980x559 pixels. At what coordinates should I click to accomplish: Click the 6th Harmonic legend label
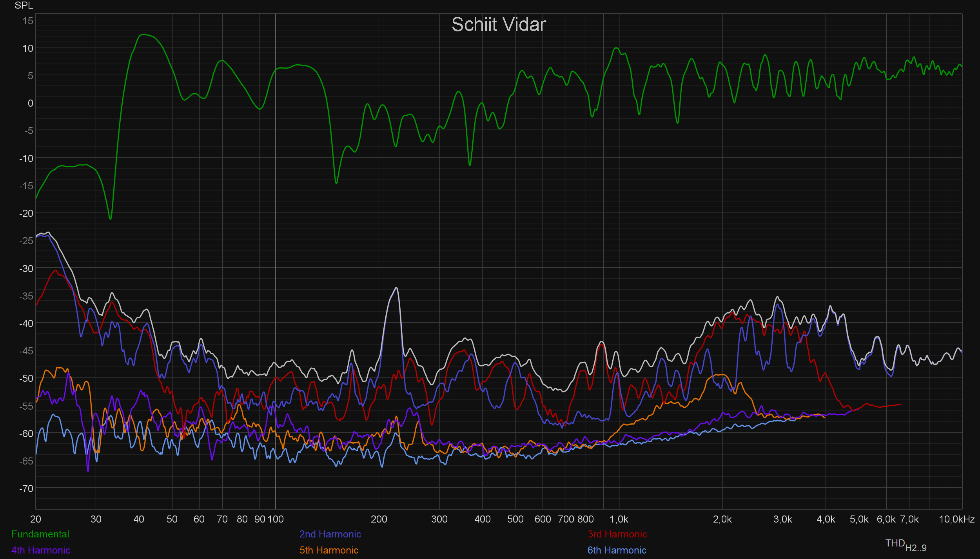[617, 550]
